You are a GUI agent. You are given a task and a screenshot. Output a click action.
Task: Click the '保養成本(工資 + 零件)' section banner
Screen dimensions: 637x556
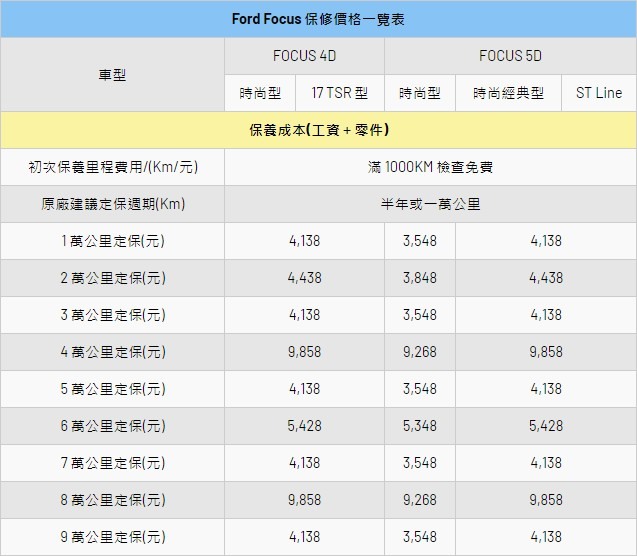point(318,130)
